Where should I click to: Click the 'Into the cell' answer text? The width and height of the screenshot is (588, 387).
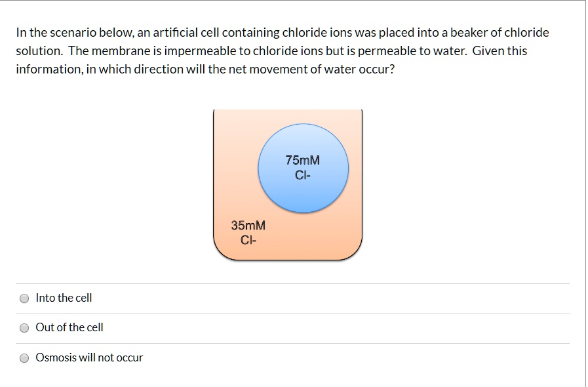(x=64, y=298)
